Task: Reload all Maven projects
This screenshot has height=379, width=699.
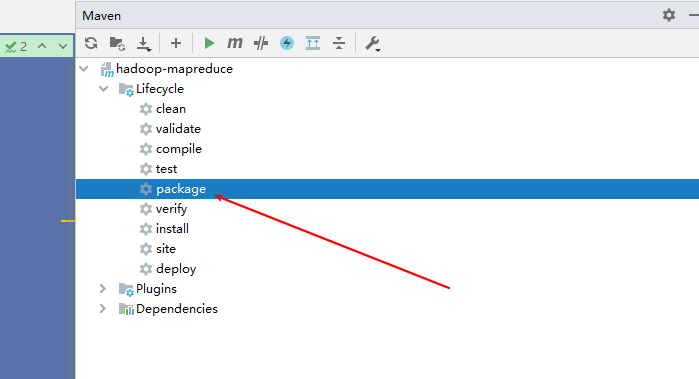Action: click(x=91, y=43)
